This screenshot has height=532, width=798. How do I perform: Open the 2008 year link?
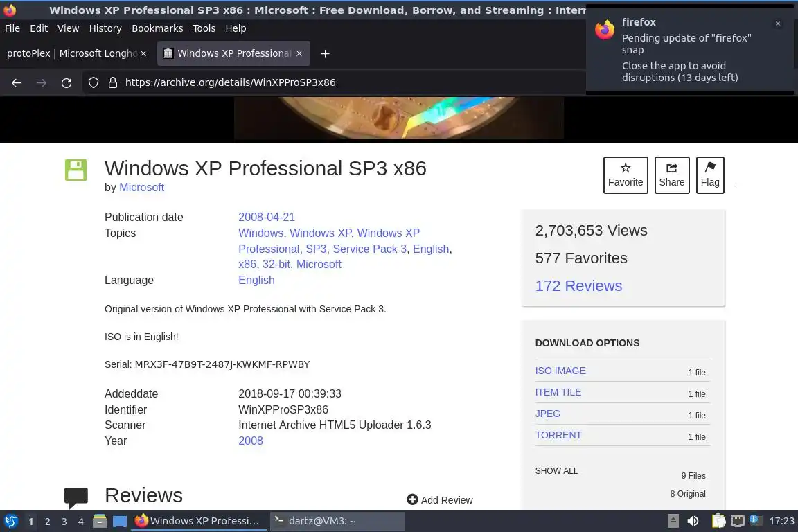click(250, 441)
